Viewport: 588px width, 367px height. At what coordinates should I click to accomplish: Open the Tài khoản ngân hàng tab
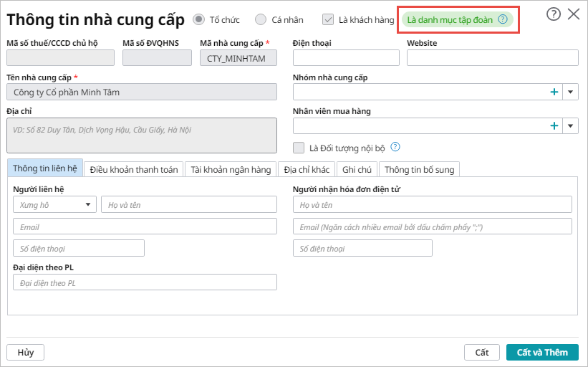[x=231, y=169]
